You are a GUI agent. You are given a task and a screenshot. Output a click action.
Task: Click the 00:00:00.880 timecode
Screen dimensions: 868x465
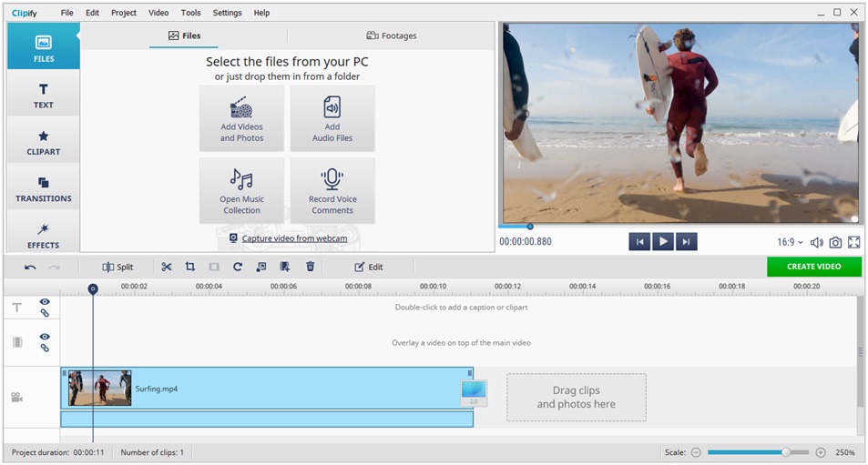[526, 242]
